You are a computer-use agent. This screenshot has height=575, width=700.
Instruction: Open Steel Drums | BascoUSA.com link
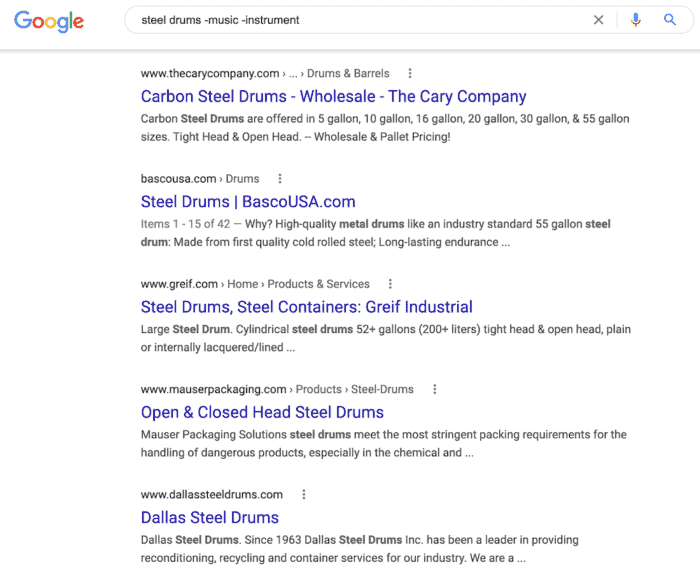(248, 202)
